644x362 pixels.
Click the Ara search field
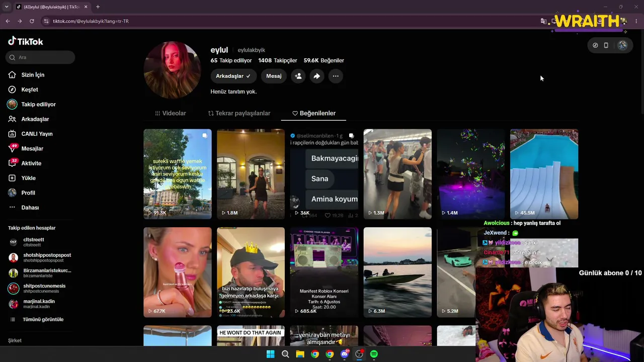click(40, 57)
